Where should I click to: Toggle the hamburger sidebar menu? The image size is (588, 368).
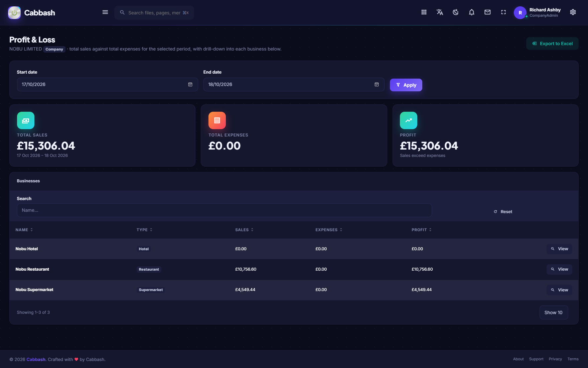pos(105,12)
